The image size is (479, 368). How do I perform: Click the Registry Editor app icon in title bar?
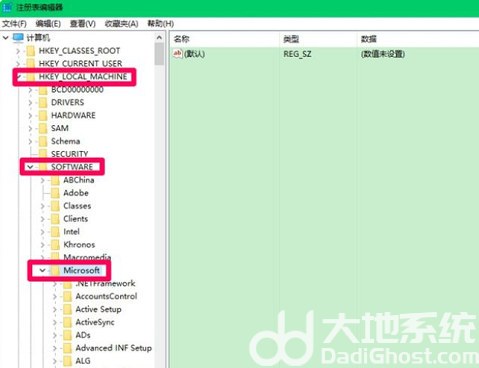pyautogui.click(x=7, y=7)
